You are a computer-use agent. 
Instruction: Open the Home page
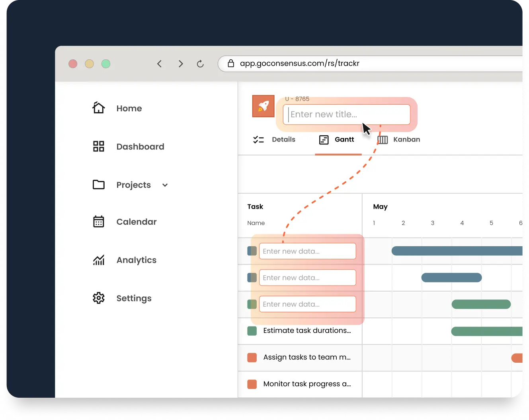[129, 108]
